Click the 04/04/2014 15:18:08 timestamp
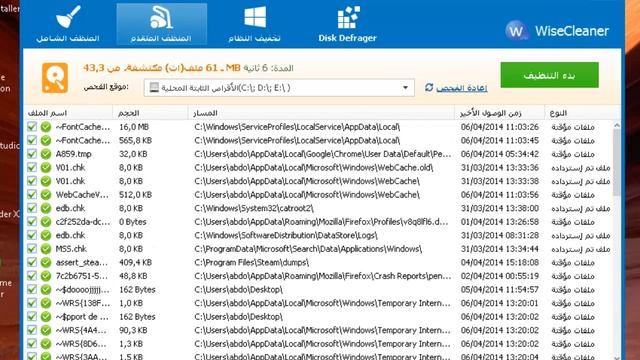The width and height of the screenshot is (640, 360). point(500,262)
